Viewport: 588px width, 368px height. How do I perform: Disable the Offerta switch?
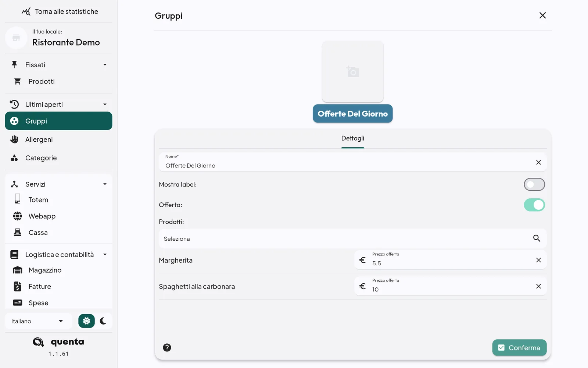(x=534, y=205)
